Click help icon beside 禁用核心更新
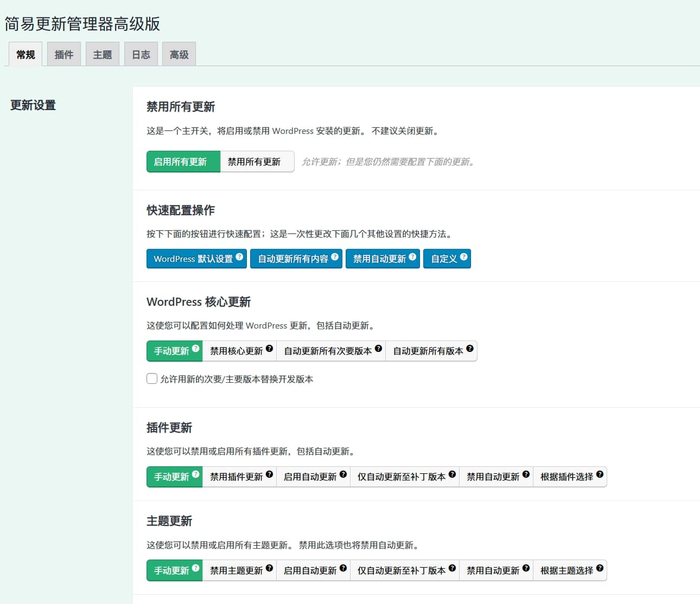Image resolution: width=700 pixels, height=604 pixels. click(x=269, y=349)
